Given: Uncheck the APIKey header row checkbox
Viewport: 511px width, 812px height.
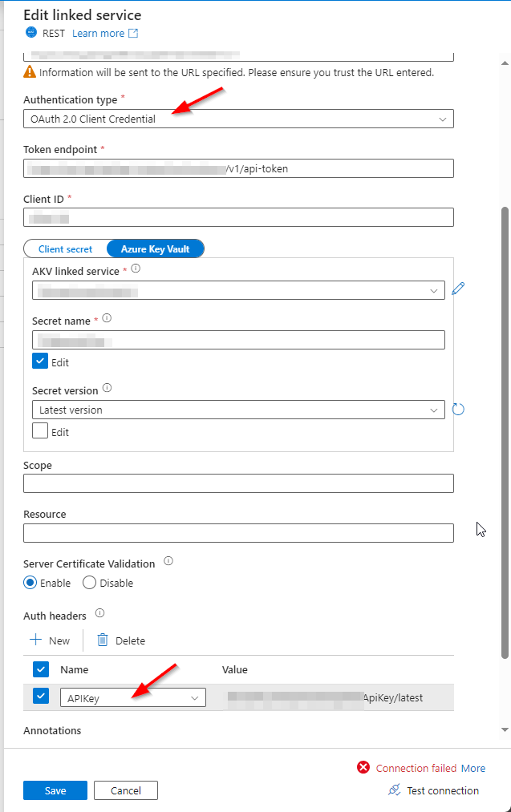Looking at the screenshot, I should (41, 696).
